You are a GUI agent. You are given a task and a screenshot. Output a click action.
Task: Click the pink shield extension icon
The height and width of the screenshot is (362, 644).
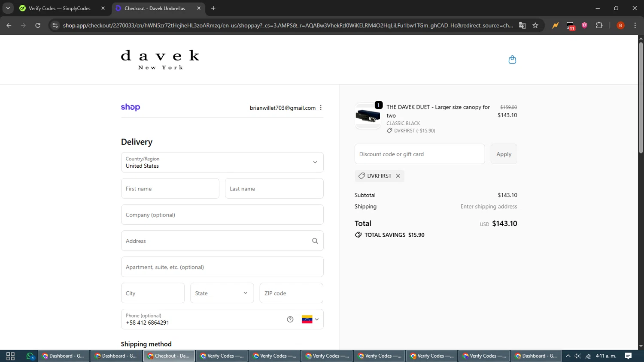pyautogui.click(x=584, y=25)
